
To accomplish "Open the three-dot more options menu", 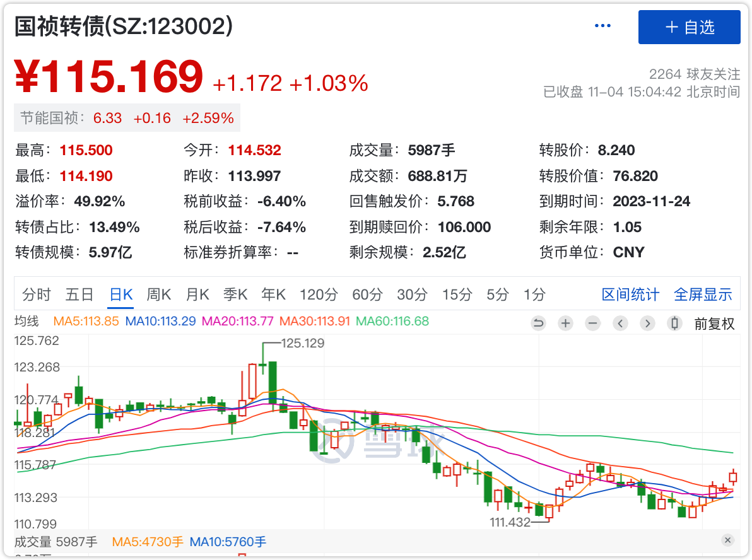I will (602, 26).
